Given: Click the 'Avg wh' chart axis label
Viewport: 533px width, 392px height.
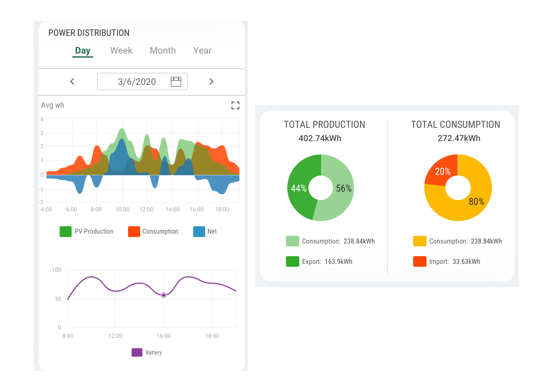Looking at the screenshot, I should pos(52,105).
